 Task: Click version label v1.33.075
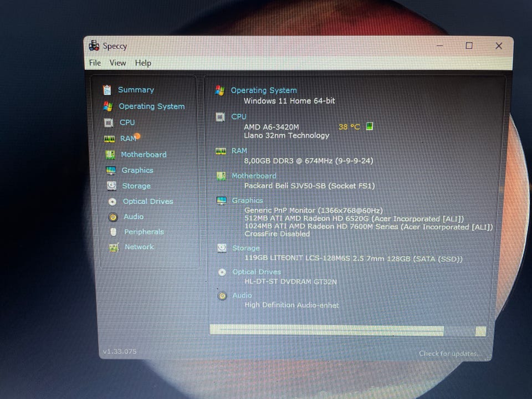click(x=120, y=351)
